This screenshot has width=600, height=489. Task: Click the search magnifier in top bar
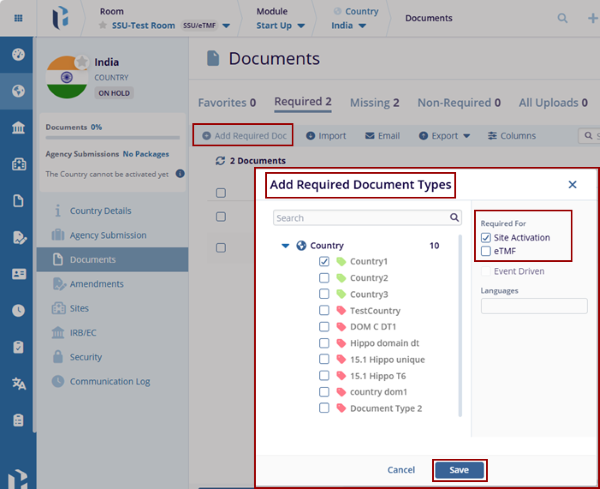(x=563, y=18)
